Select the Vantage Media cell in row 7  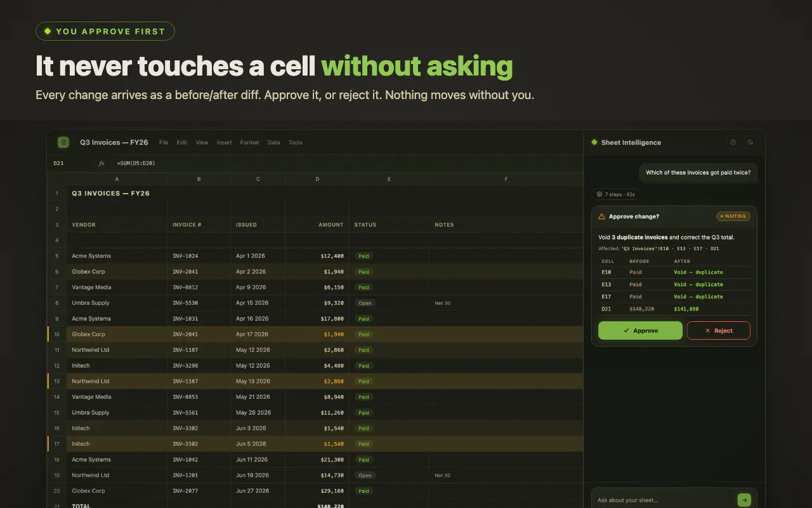(117, 287)
